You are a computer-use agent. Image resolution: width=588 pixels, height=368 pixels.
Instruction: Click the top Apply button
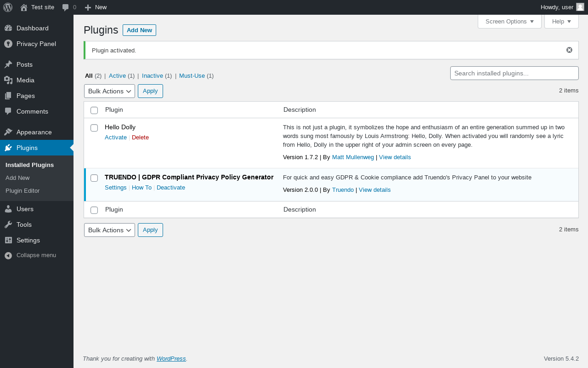point(150,91)
